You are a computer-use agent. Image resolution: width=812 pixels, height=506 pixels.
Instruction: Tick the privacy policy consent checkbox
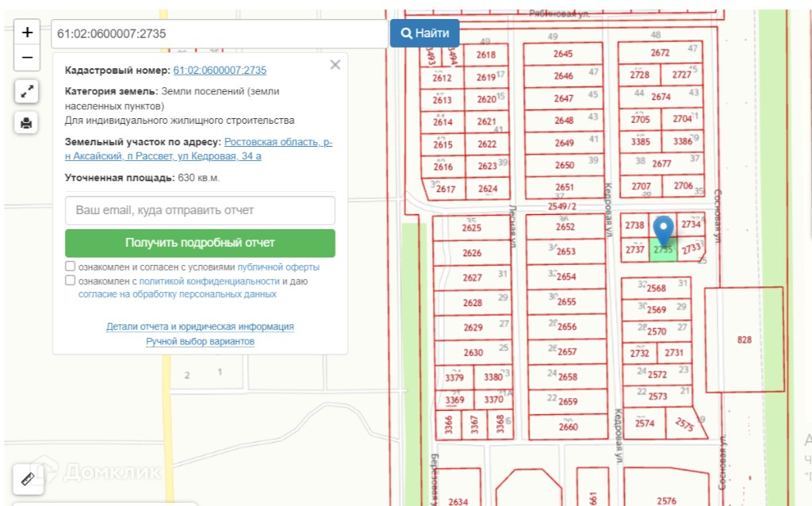(x=71, y=281)
